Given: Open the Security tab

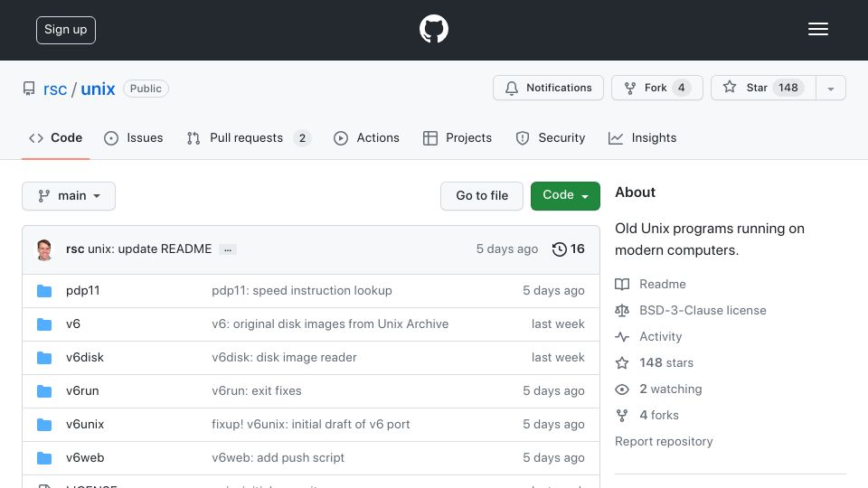Looking at the screenshot, I should [551, 137].
